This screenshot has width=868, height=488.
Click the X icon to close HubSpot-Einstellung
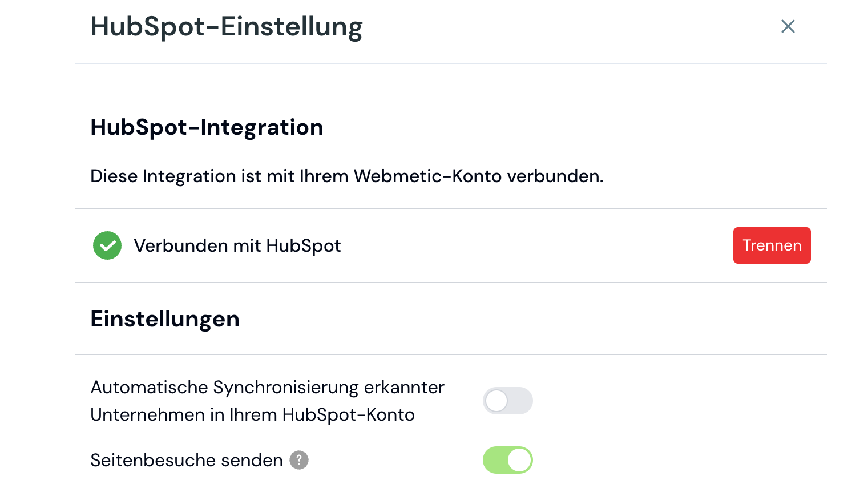tap(788, 26)
